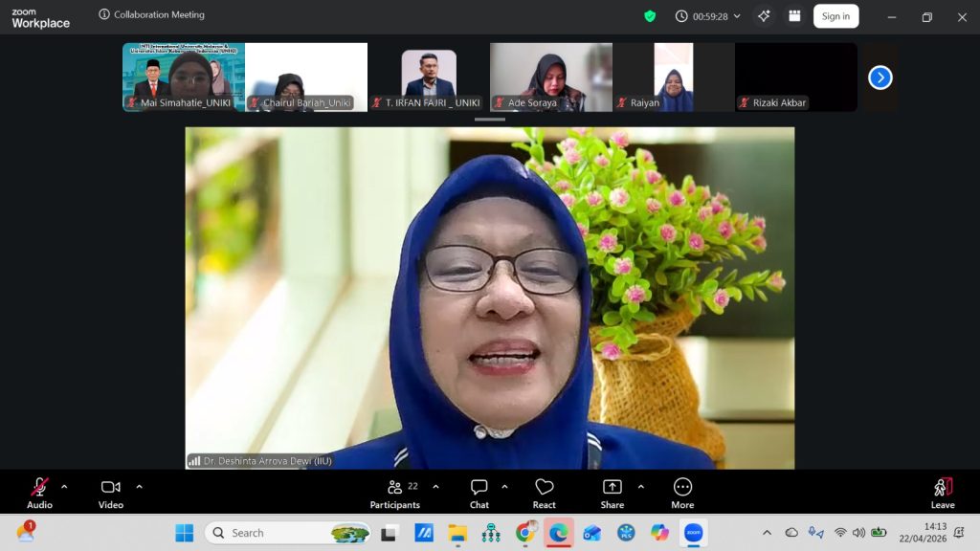Toggle the Video camera on
The image size is (980, 551).
click(111, 493)
